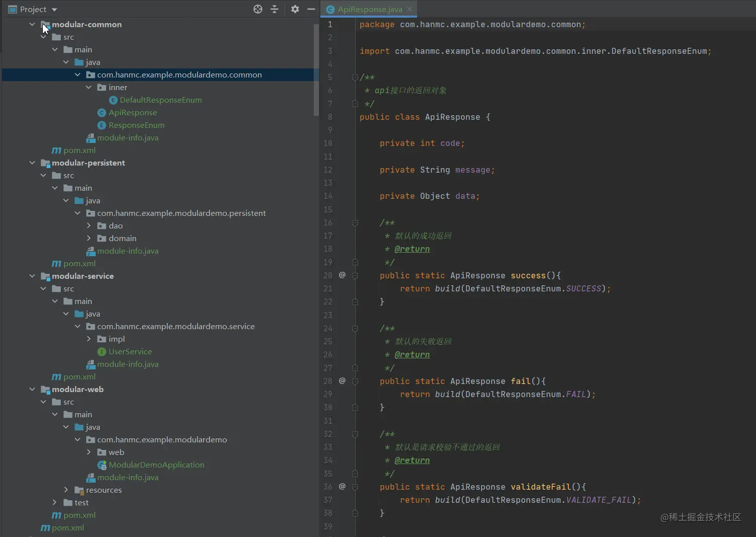Click the collapse all icon in Project toolbar
756x537 pixels.
point(274,9)
